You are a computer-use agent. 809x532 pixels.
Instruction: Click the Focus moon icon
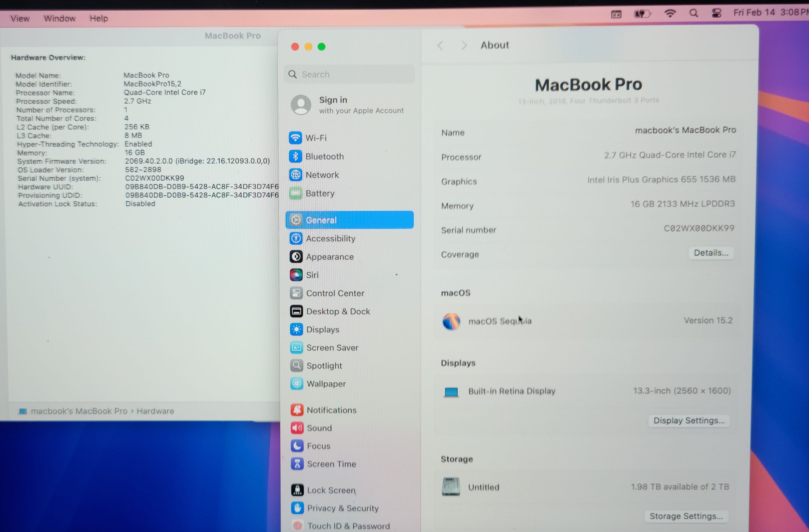pos(297,446)
